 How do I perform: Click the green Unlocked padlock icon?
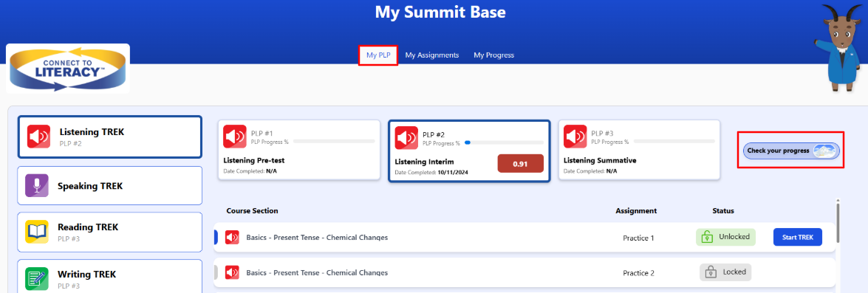point(706,237)
